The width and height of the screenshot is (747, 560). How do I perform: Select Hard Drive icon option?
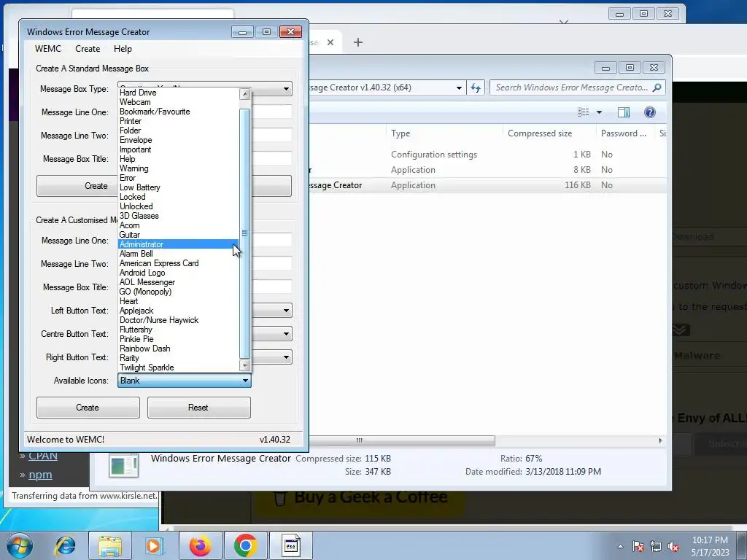(x=178, y=93)
